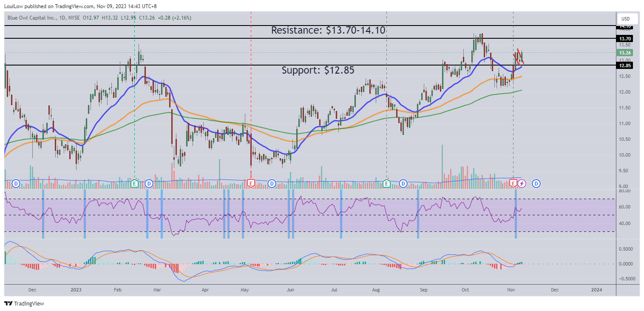The height and width of the screenshot is (311, 644).
Task: Click the 'LouiLow published on TradingView.com' header text
Action: (49, 6)
